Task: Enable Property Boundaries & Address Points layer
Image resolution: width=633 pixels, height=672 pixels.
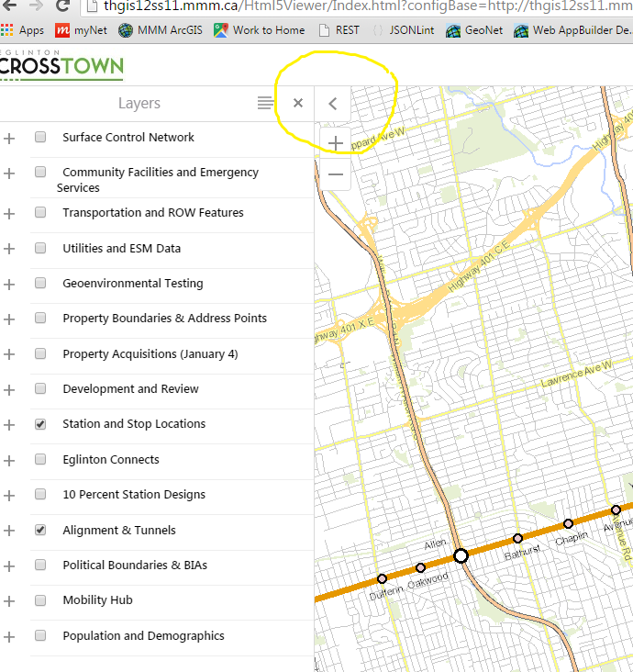Action: tap(40, 318)
